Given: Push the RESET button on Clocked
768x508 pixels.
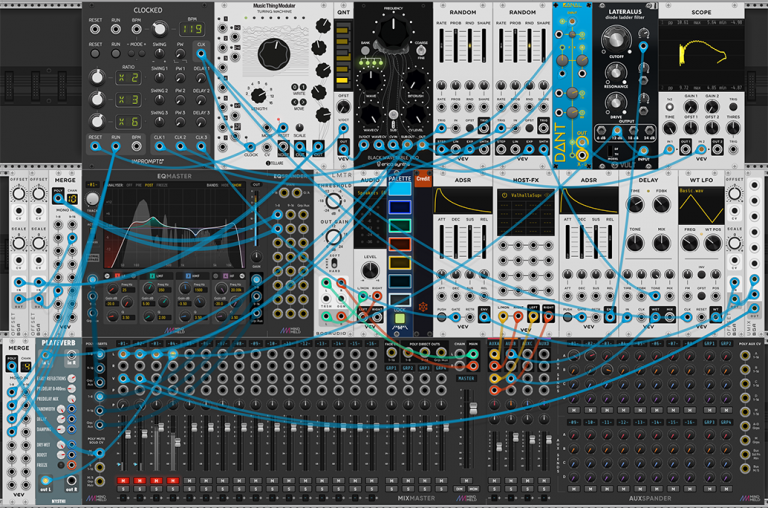Looking at the screenshot, I should (x=95, y=53).
